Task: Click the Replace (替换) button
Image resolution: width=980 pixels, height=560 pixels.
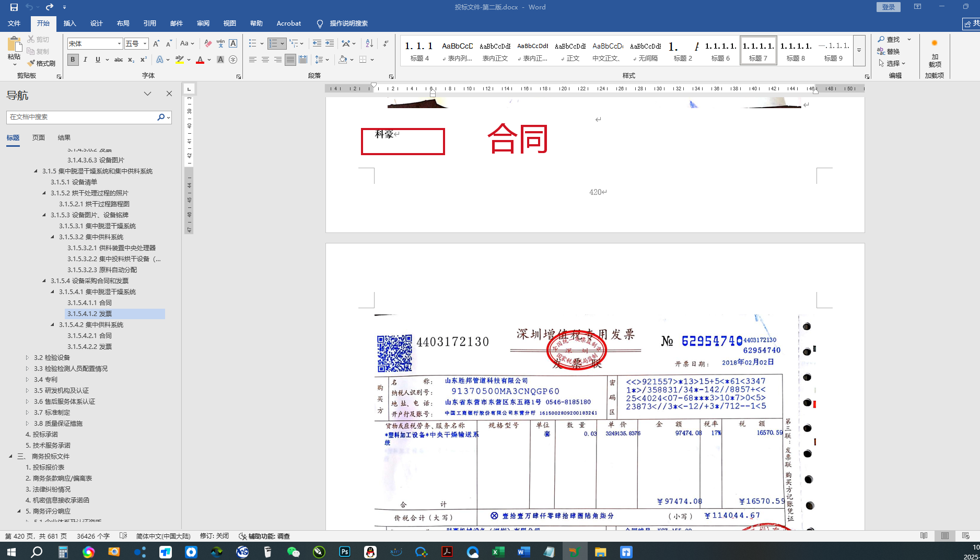Action: tap(889, 51)
